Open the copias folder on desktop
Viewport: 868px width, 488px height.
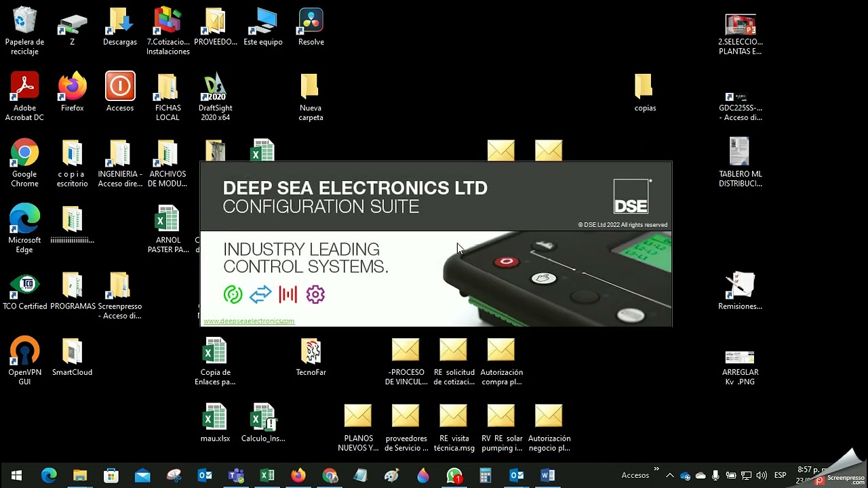point(644,92)
